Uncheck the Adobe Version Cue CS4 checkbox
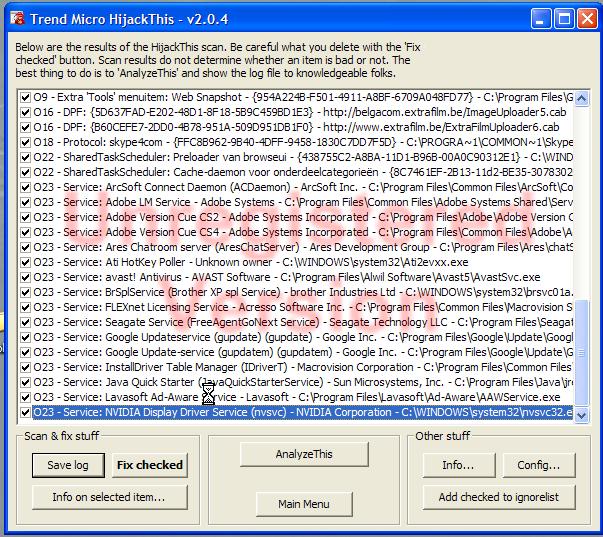 pos(25,232)
